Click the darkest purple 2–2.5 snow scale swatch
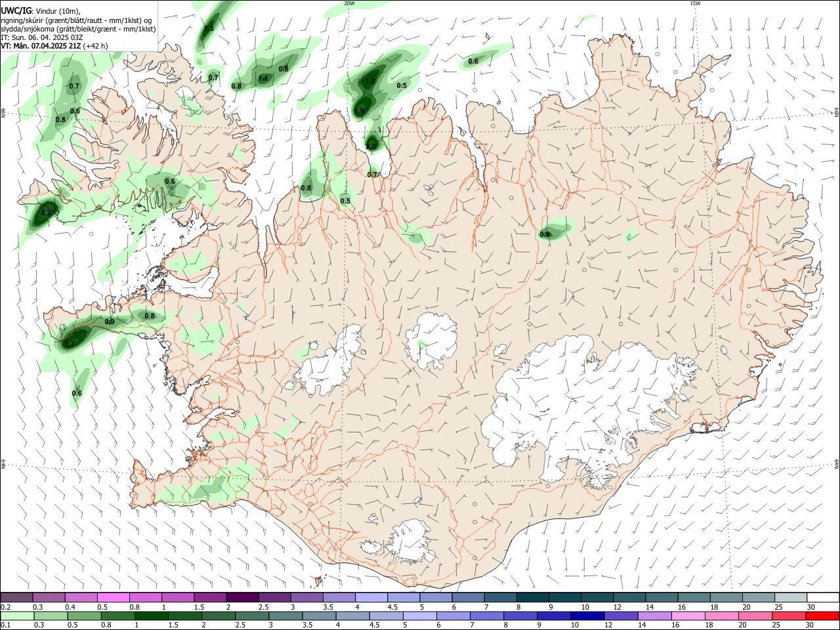 coord(242,597)
